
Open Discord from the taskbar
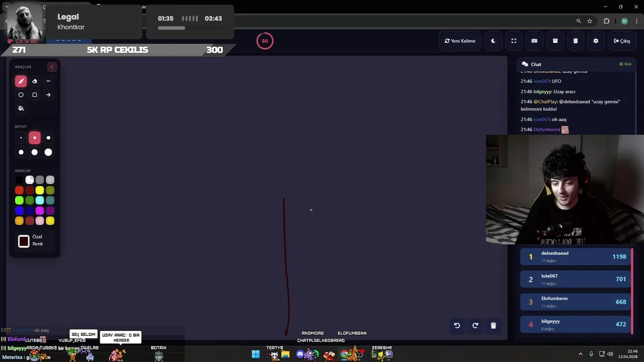pos(300,354)
